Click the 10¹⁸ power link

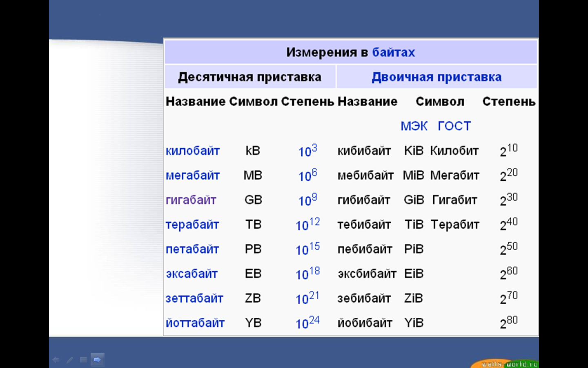308,274
